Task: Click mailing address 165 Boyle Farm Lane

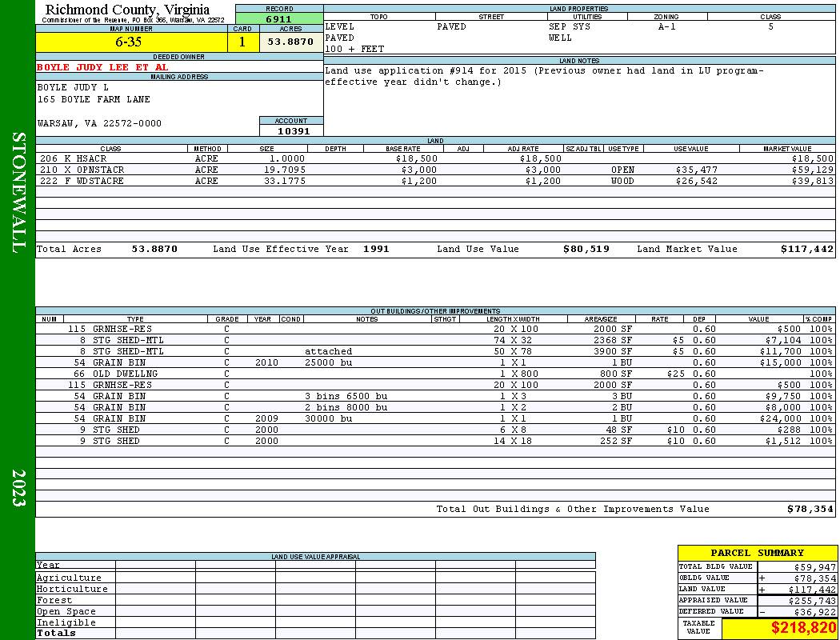Action: (94, 100)
